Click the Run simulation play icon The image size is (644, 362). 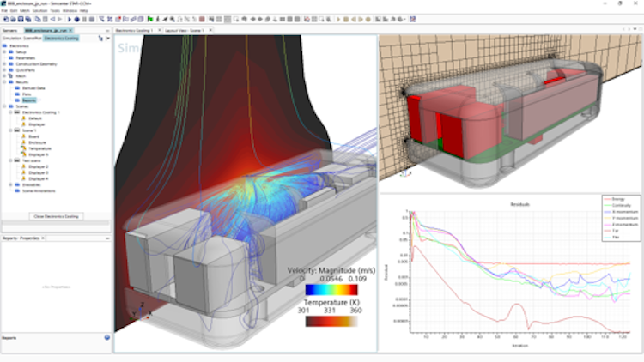[x=69, y=19]
